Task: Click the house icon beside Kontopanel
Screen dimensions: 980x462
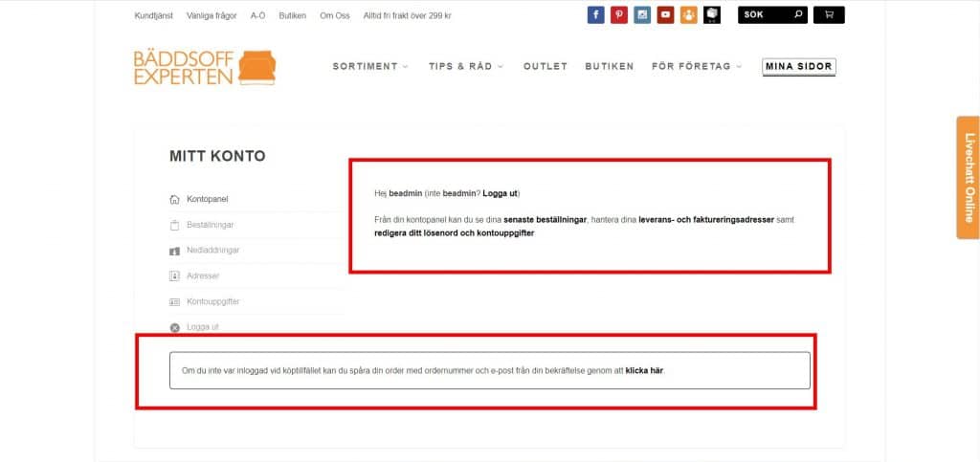Action: [175, 200]
